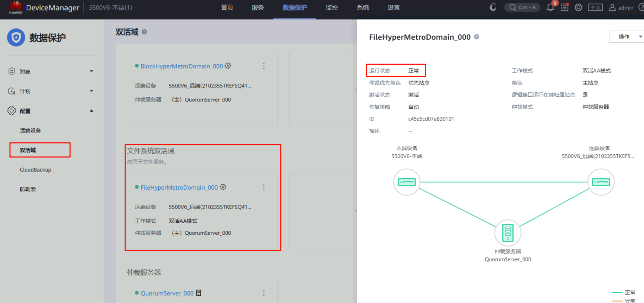Click the local device 5500V6 topology icon
The height and width of the screenshot is (303, 644).
tap(407, 182)
